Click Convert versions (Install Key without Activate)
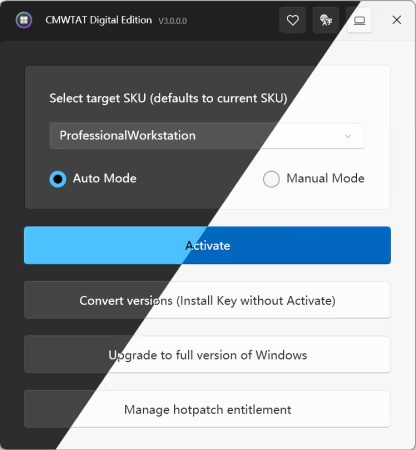The image size is (416, 450). (x=207, y=300)
